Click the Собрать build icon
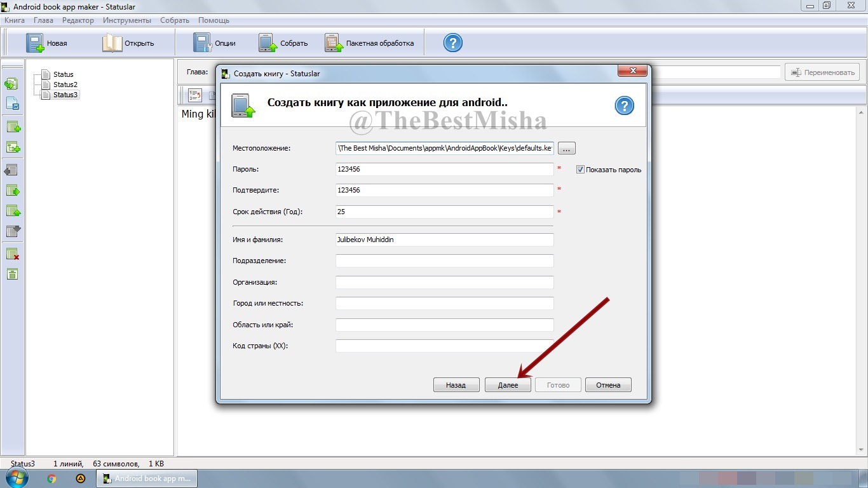The width and height of the screenshot is (868, 488). click(283, 43)
